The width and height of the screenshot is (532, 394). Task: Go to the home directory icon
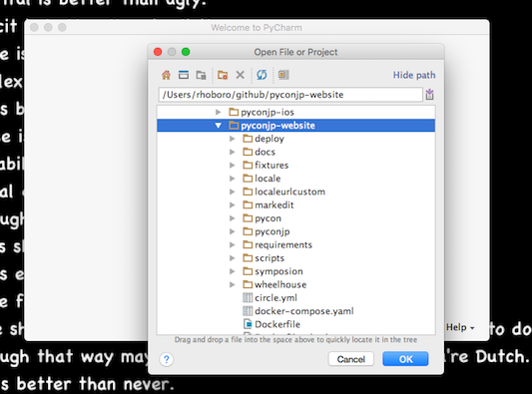[x=166, y=75]
